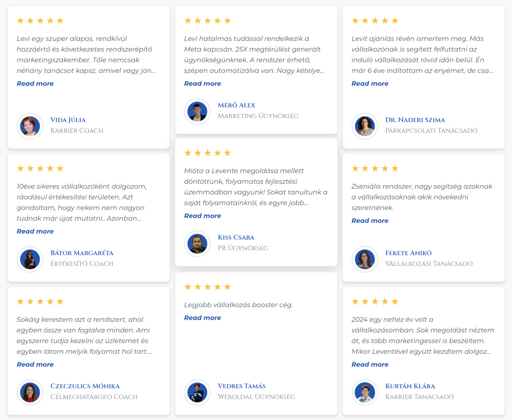Image resolution: width=512 pixels, height=420 pixels.
Task: Click Kurtán Klára's profile photo
Action: click(365, 392)
